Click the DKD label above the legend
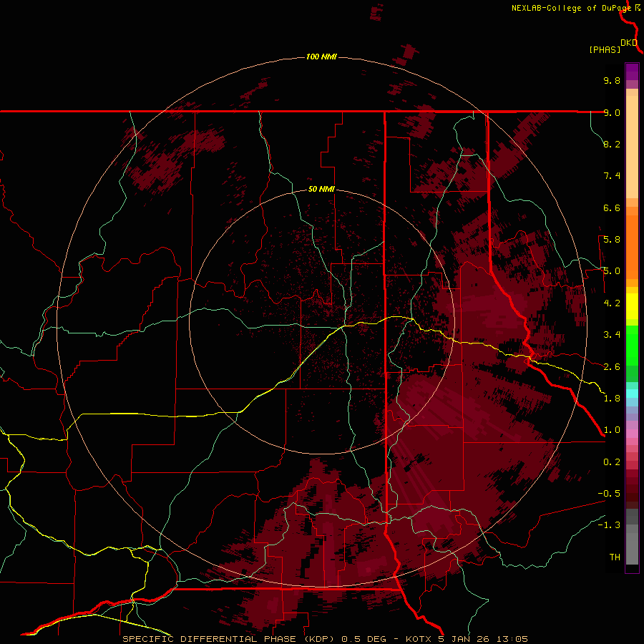The image size is (644, 644). pos(629,43)
